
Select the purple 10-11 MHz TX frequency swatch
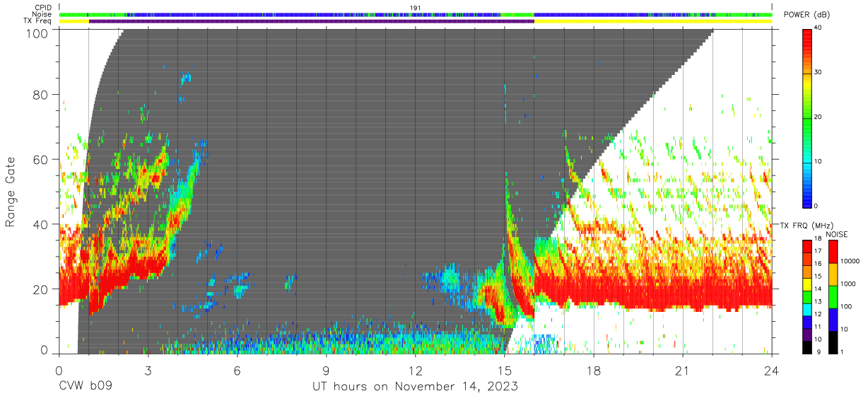tap(807, 333)
